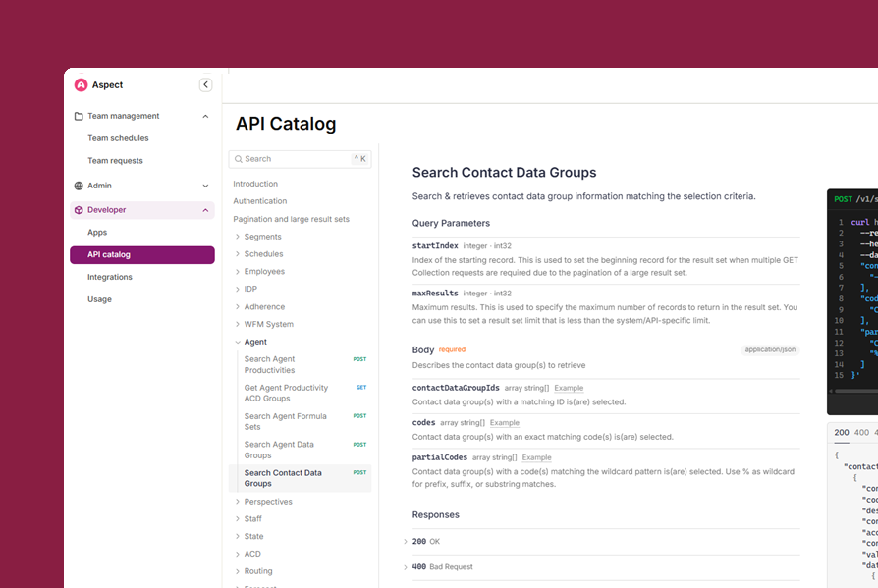Click the API Catalog page title
The image size is (878, 588).
(286, 123)
